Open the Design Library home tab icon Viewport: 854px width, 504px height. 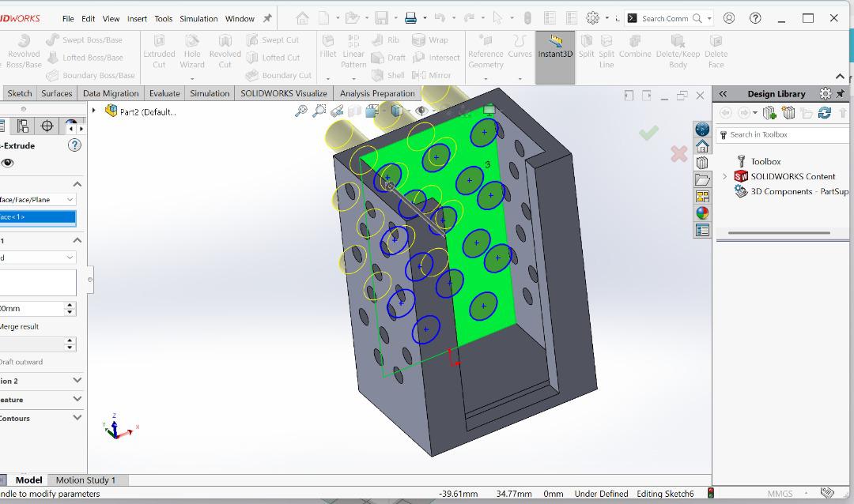[x=702, y=146]
